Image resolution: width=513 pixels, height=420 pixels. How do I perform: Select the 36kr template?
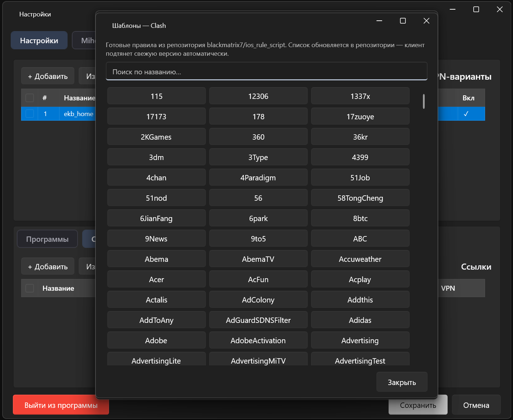[x=360, y=137]
